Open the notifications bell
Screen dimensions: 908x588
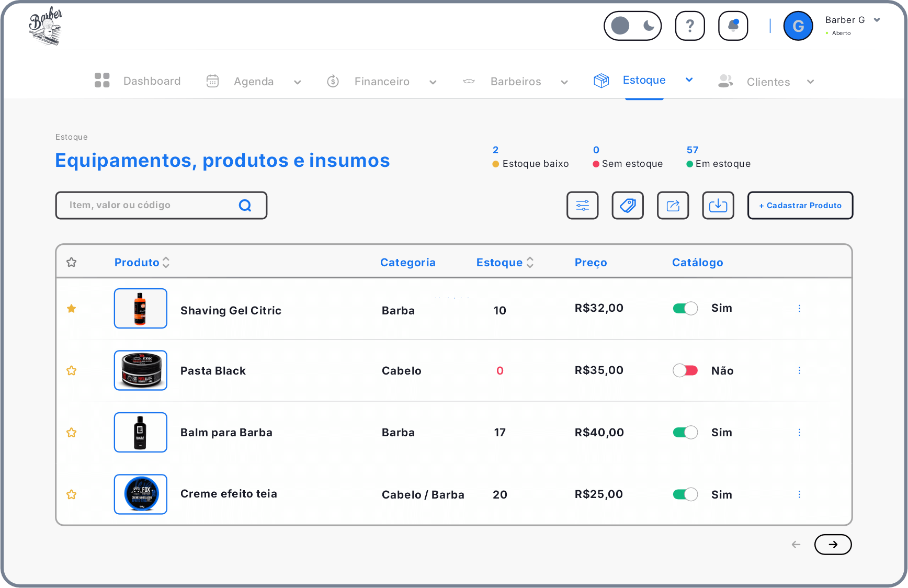click(733, 26)
